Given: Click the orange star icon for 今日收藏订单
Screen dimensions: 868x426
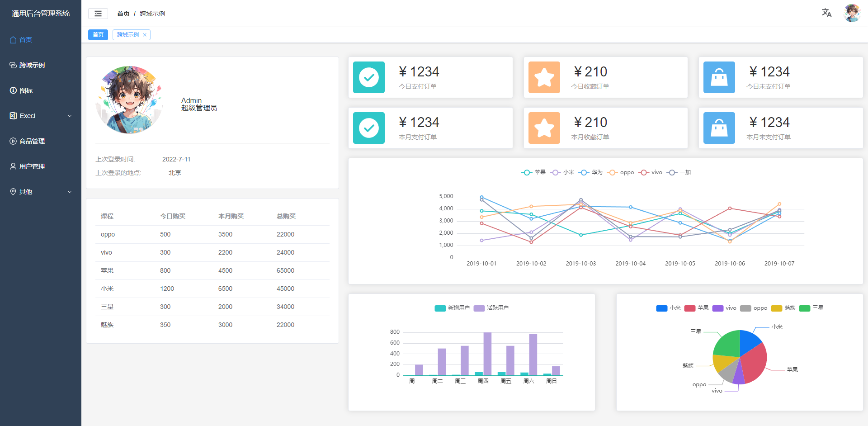Looking at the screenshot, I should [x=544, y=77].
